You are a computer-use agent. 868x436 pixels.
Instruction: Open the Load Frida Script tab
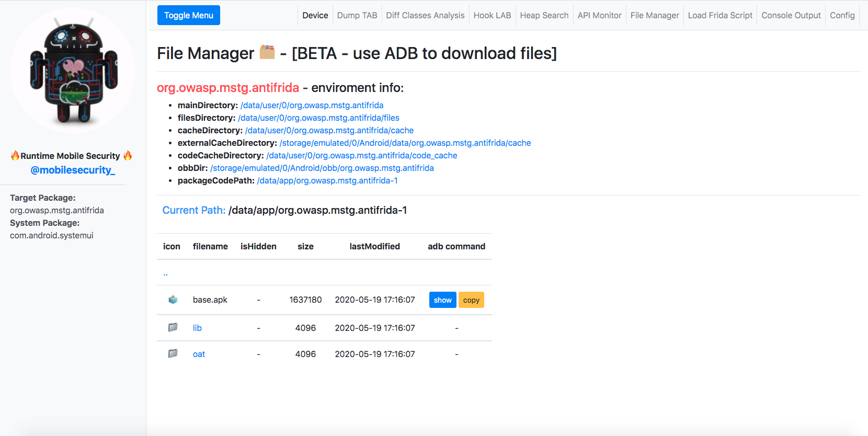[x=720, y=16]
